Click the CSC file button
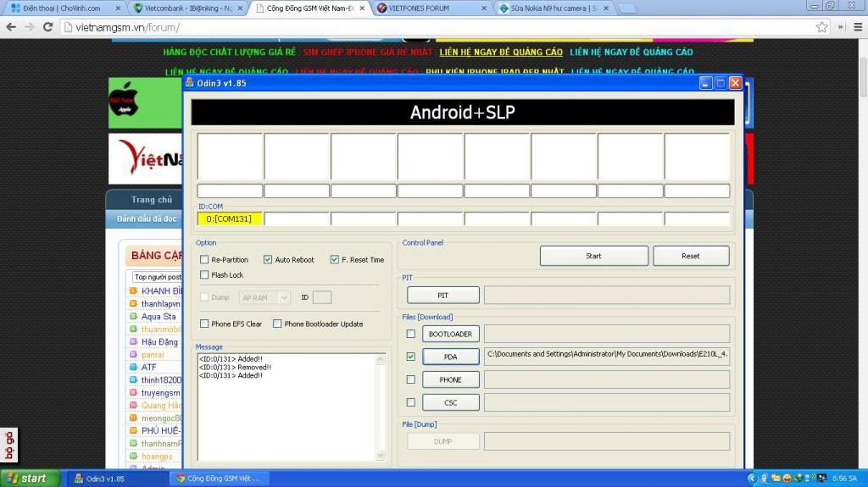The image size is (868, 487). point(451,402)
